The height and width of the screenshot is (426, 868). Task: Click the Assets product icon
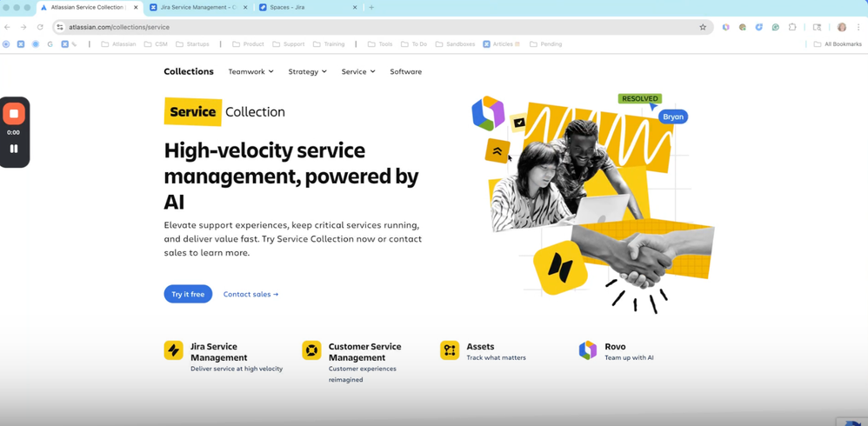pos(450,350)
